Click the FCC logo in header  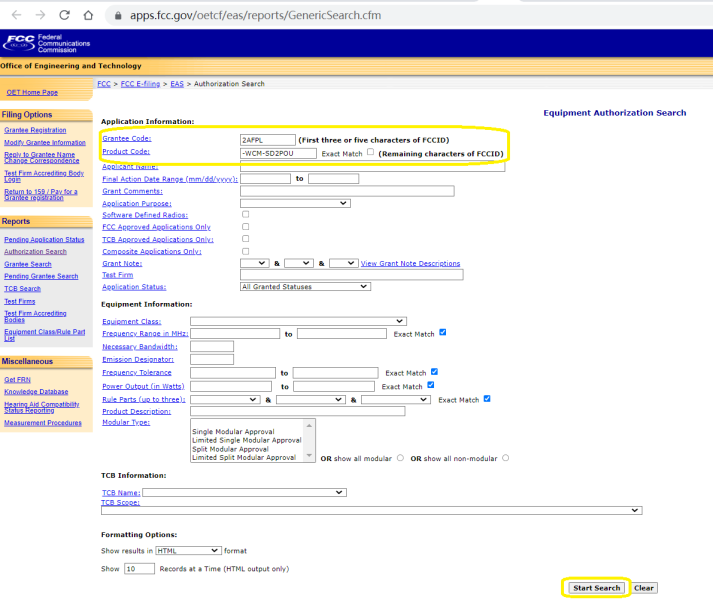coord(46,43)
